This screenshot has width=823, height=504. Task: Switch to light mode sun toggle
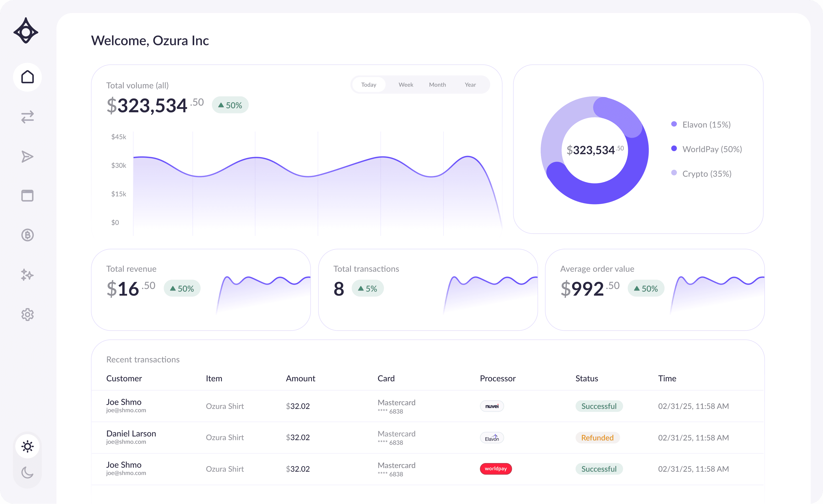[27, 446]
